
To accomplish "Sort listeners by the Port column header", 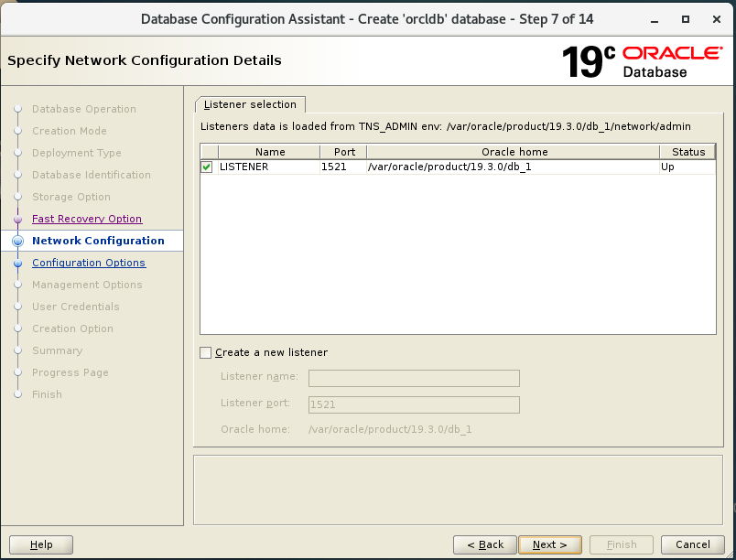I will (342, 152).
